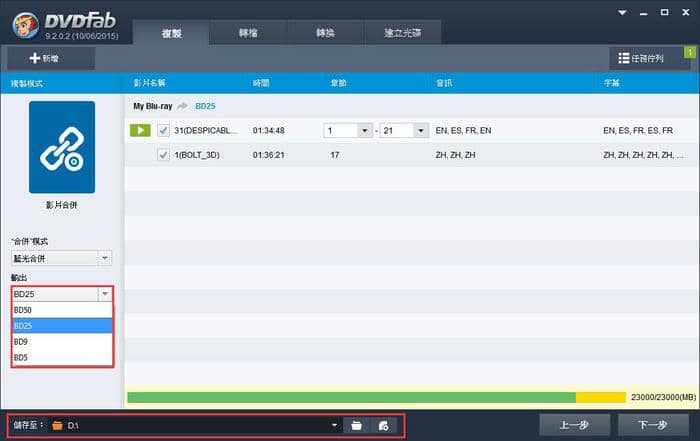The image size is (700, 441).
Task: Choose BD9 from the output list
Action: [62, 341]
